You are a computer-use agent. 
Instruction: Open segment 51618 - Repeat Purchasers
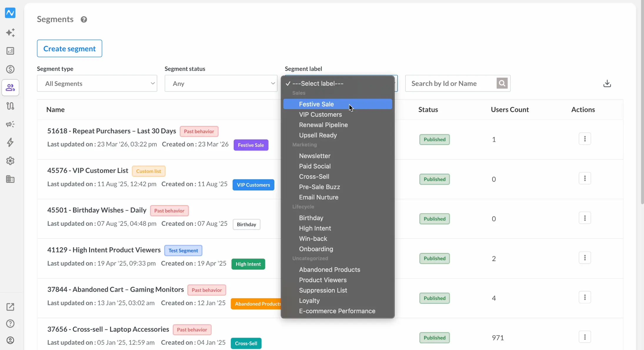[x=111, y=131]
